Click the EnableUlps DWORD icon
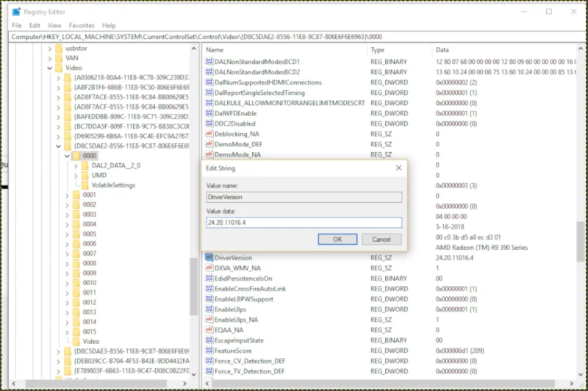This screenshot has width=588, height=391. tap(209, 309)
